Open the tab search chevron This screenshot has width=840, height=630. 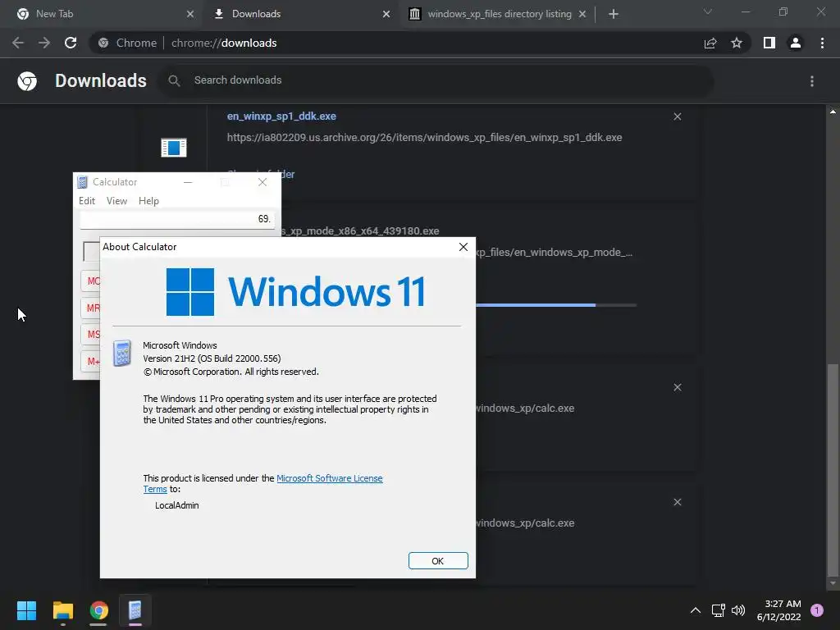708,11
